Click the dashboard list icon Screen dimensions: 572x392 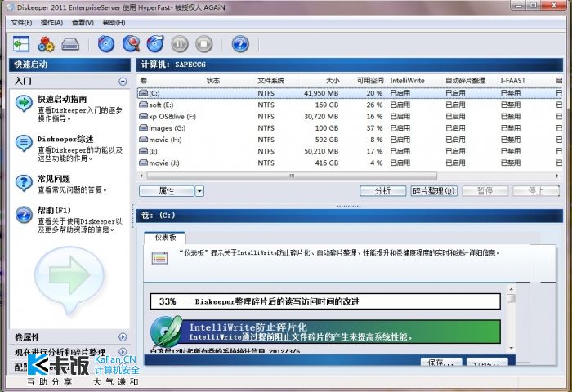pyautogui.click(x=160, y=258)
